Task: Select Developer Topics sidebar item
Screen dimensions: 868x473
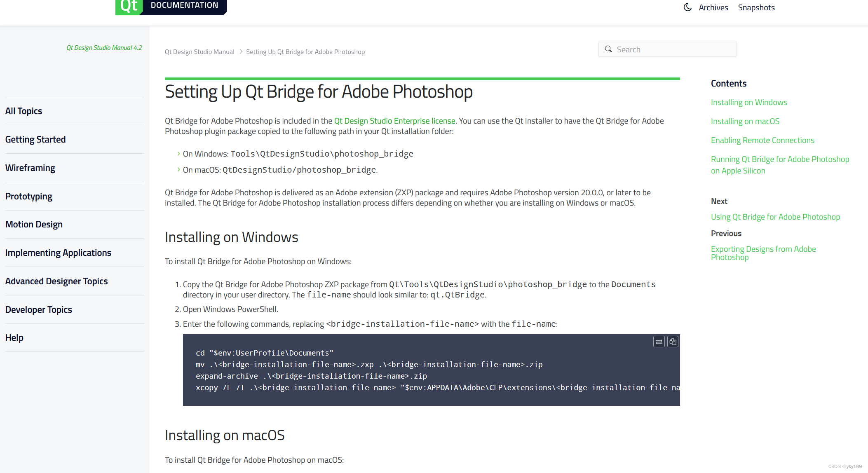Action: click(x=39, y=310)
